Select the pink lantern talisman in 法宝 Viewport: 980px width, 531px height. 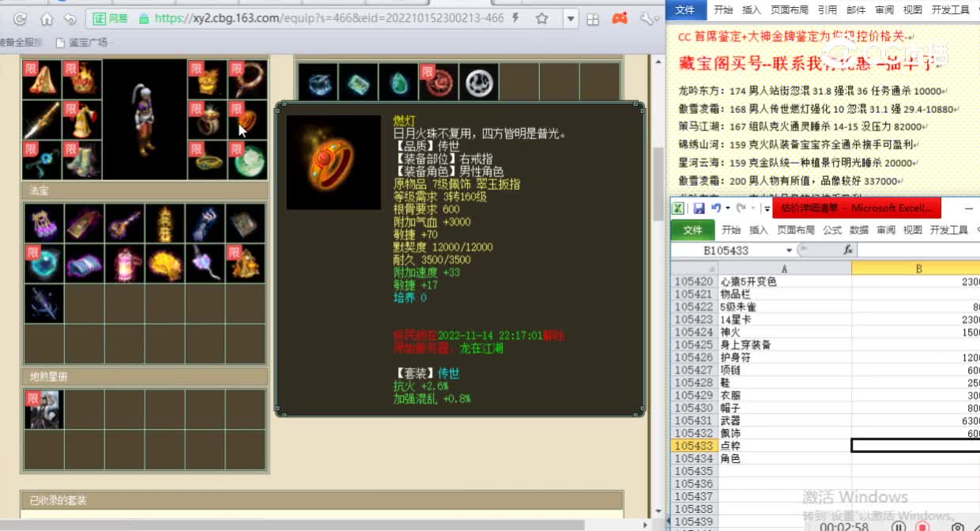point(125,263)
